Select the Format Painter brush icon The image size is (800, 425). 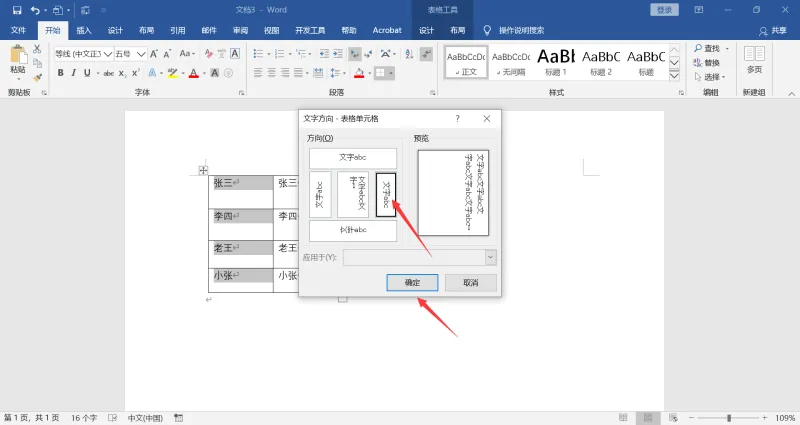(37, 78)
